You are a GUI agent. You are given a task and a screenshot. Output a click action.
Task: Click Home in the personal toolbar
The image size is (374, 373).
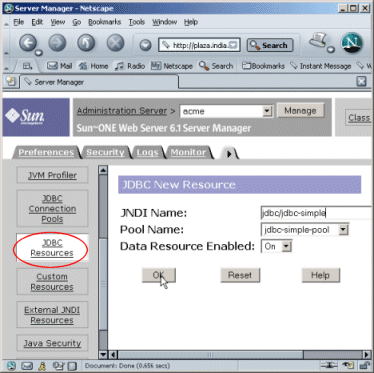click(93, 66)
